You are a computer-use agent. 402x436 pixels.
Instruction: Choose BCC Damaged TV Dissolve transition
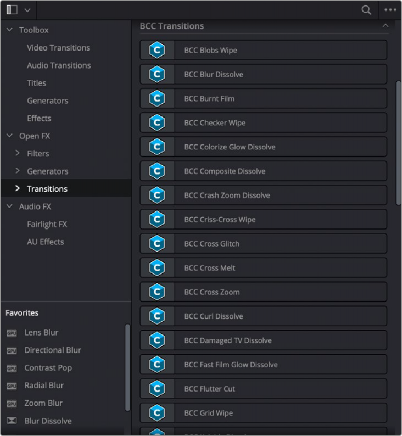click(x=263, y=340)
